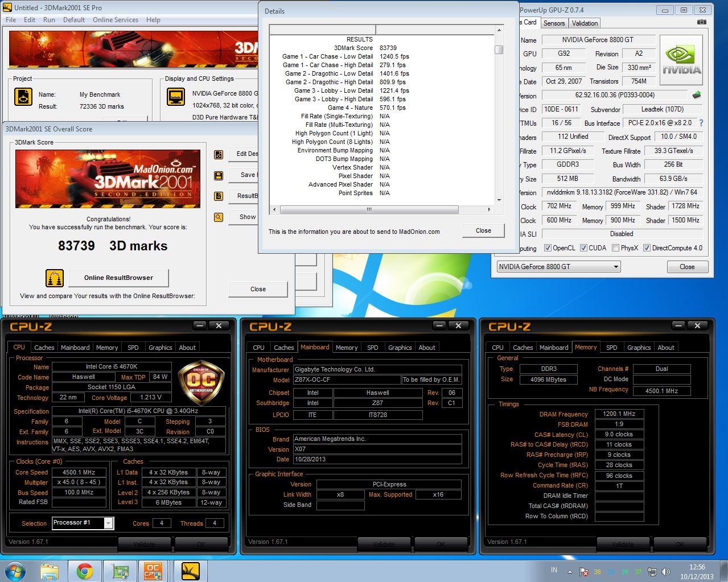Click tree icon beside Online ResultBrowser button
Viewport: 728px width, 582px height.
pyautogui.click(x=55, y=278)
